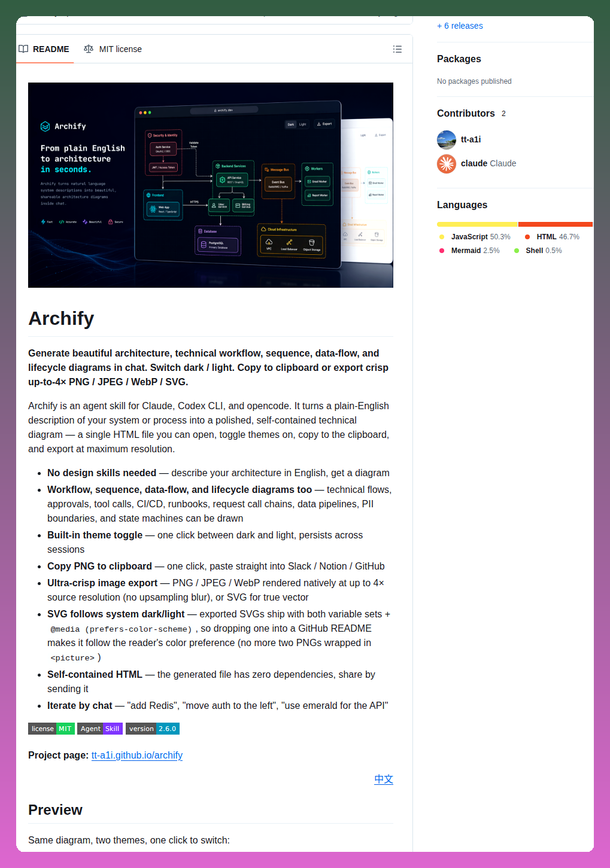The height and width of the screenshot is (868, 610).
Task: Switch to the MIT license tab
Action: [x=113, y=49]
